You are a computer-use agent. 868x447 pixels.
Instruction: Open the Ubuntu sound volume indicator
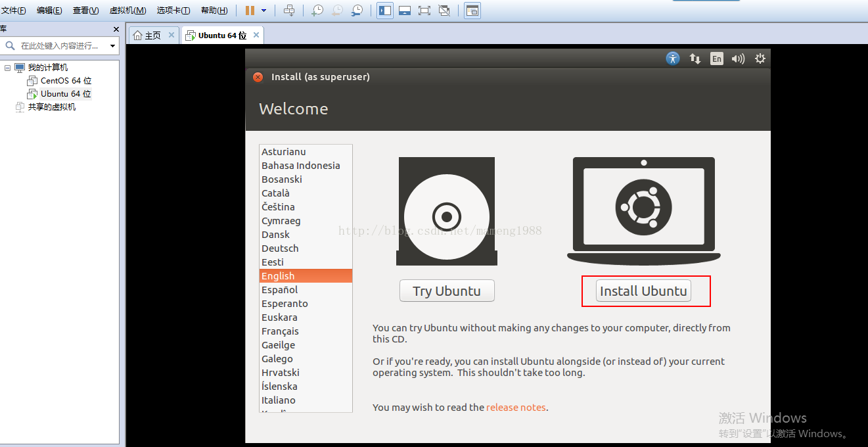(738, 59)
